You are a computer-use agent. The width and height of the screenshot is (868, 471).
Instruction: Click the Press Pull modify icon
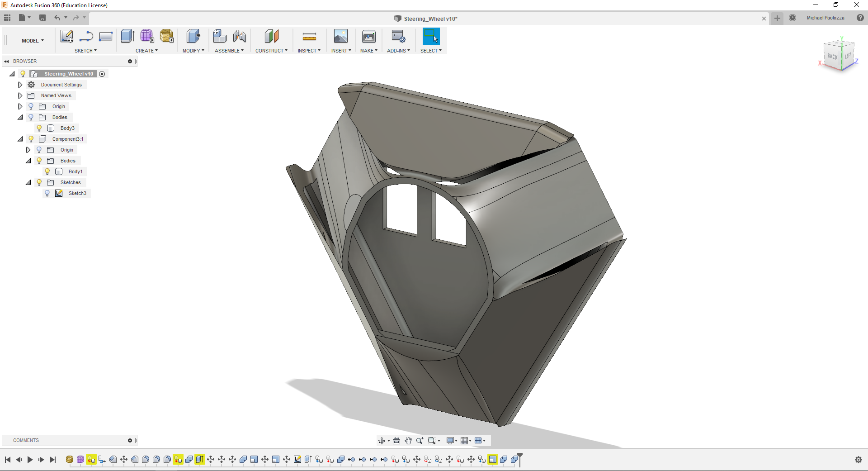pos(193,36)
